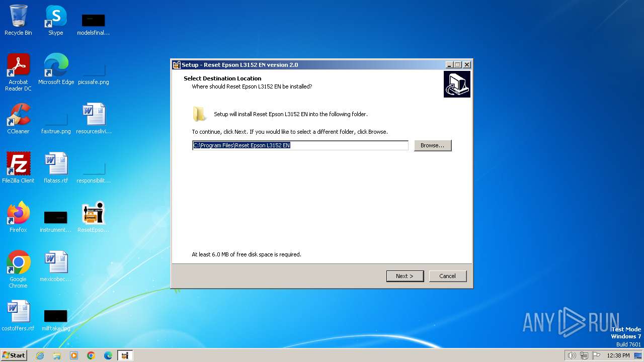Select the resourceslivi document icon
The width and height of the screenshot is (644, 362).
94,119
